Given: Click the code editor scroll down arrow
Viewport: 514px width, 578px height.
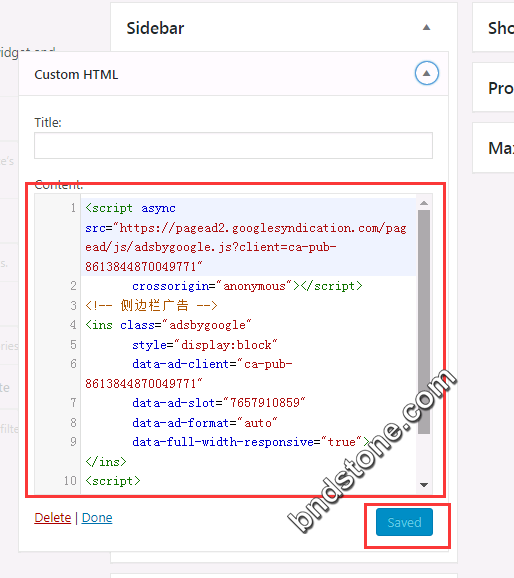Looking at the screenshot, I should [424, 485].
